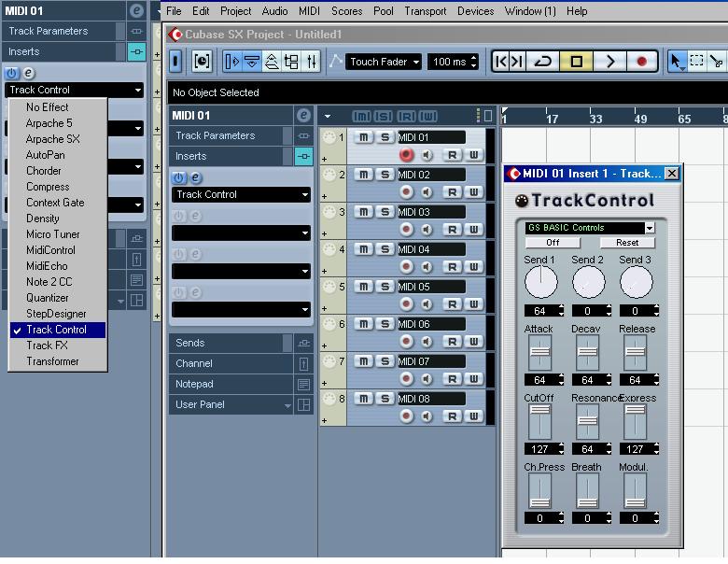Open the Sends section in inspector
Screen dimensions: 728x564
231,343
